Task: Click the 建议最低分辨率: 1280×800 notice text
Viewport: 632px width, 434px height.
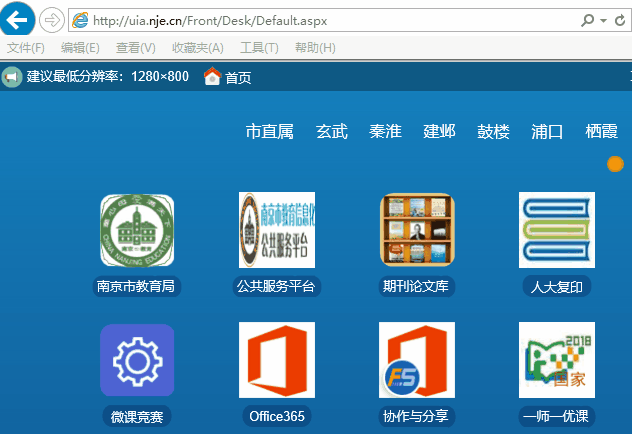Action: tap(108, 76)
